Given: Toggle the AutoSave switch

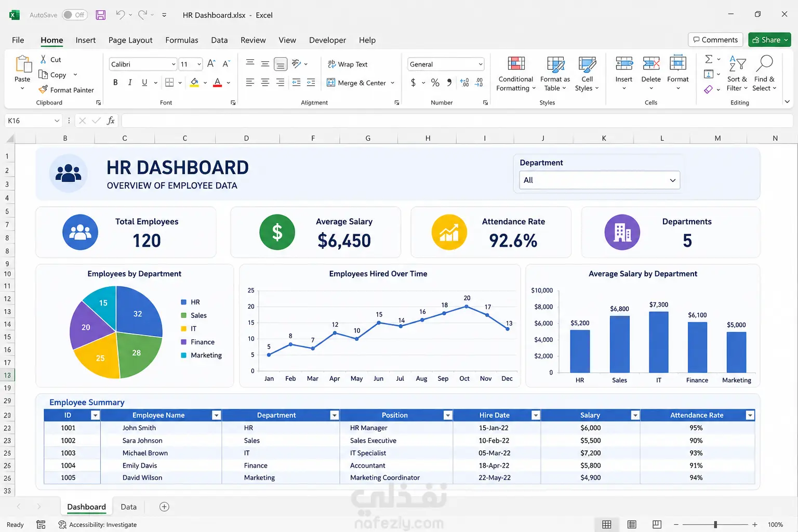Looking at the screenshot, I should pyautogui.click(x=75, y=15).
